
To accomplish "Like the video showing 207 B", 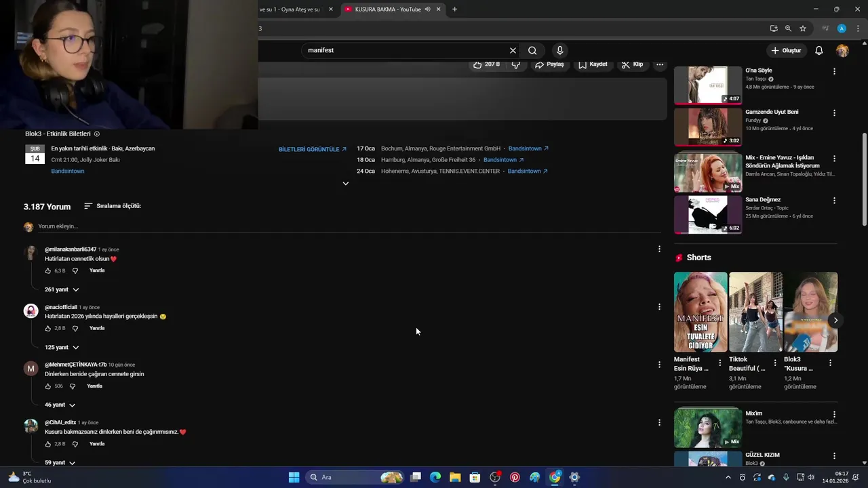I will click(486, 64).
